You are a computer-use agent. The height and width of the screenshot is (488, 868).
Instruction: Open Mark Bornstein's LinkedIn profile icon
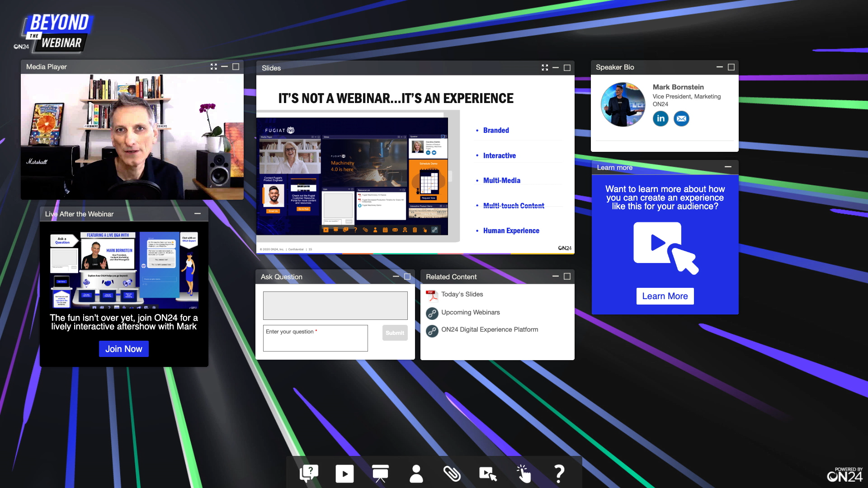coord(660,119)
